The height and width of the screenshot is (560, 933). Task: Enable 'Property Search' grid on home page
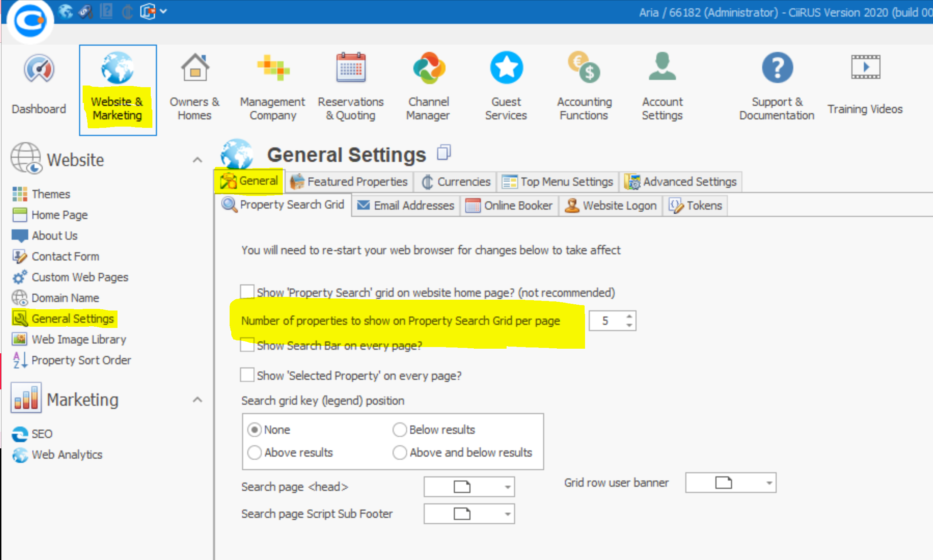[247, 292]
